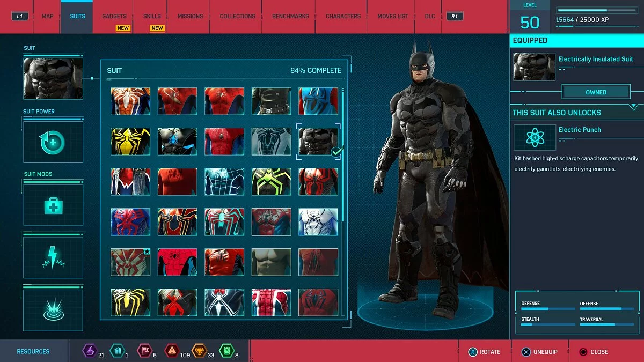Click the Traversal stat bar
The width and height of the screenshot is (644, 362).
(606, 324)
